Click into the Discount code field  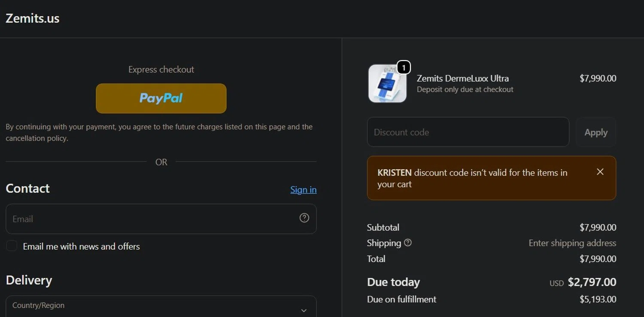pos(468,132)
